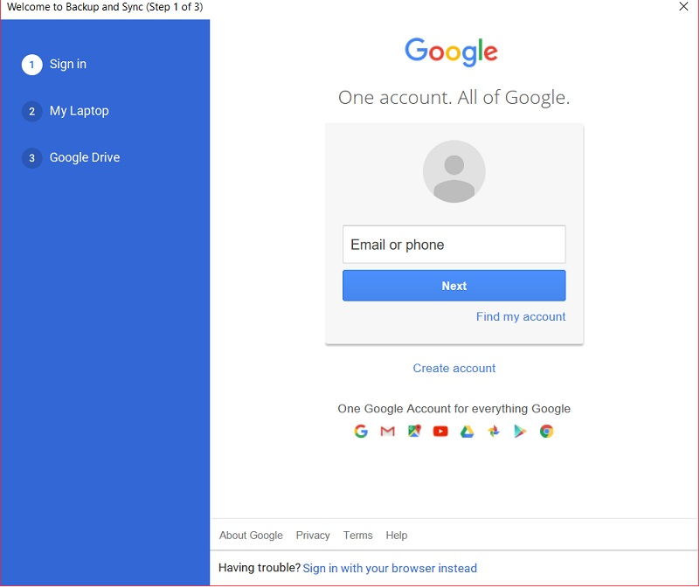The image size is (700, 588).
Task: Click the Google Drive triangle icon
Action: click(x=467, y=432)
